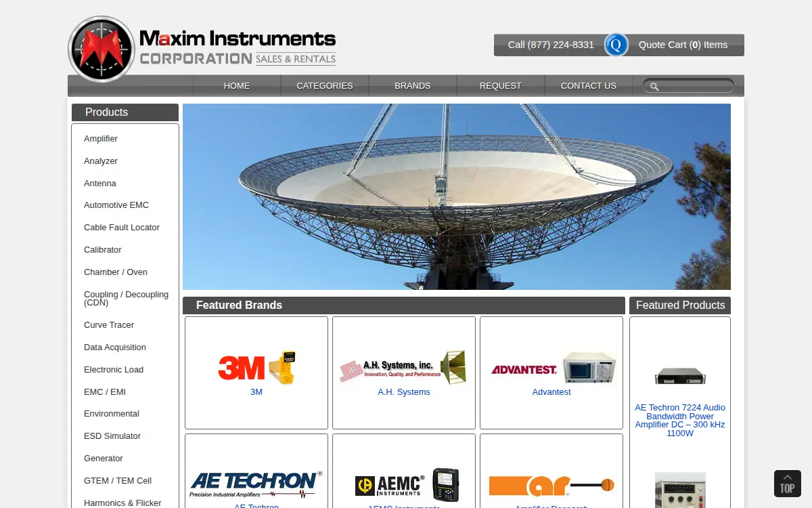812x508 pixels.
Task: Click Call (877) 224-8331
Action: (x=551, y=45)
